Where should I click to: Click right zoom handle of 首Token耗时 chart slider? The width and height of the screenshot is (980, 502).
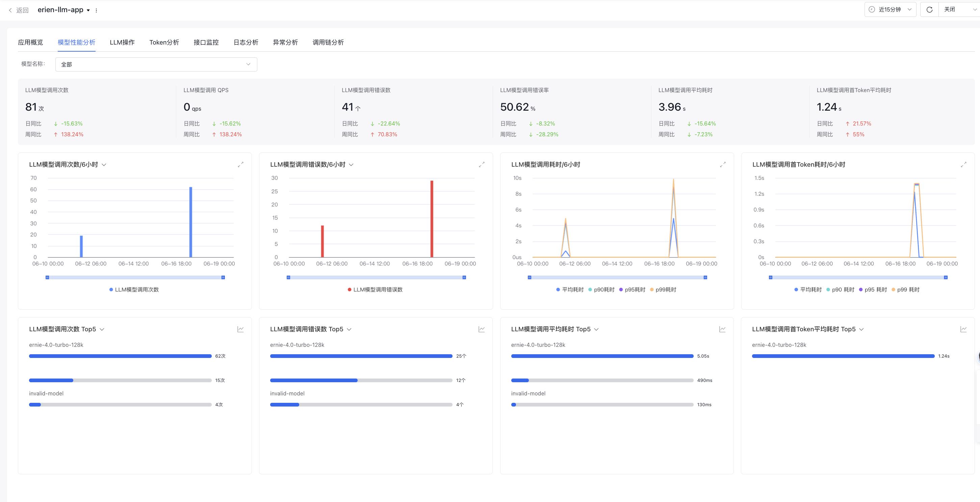pos(946,277)
